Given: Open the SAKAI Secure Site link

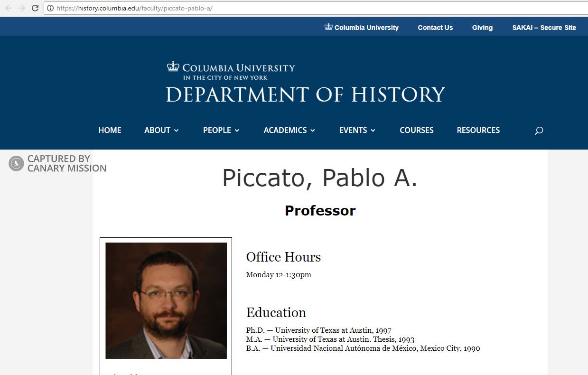Looking at the screenshot, I should (x=544, y=28).
